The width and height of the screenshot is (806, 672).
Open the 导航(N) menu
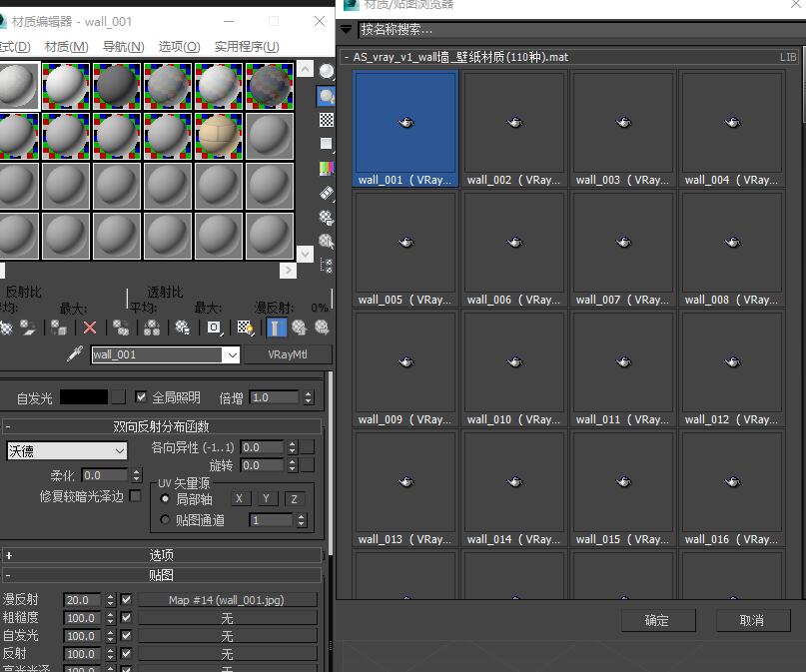point(123,46)
